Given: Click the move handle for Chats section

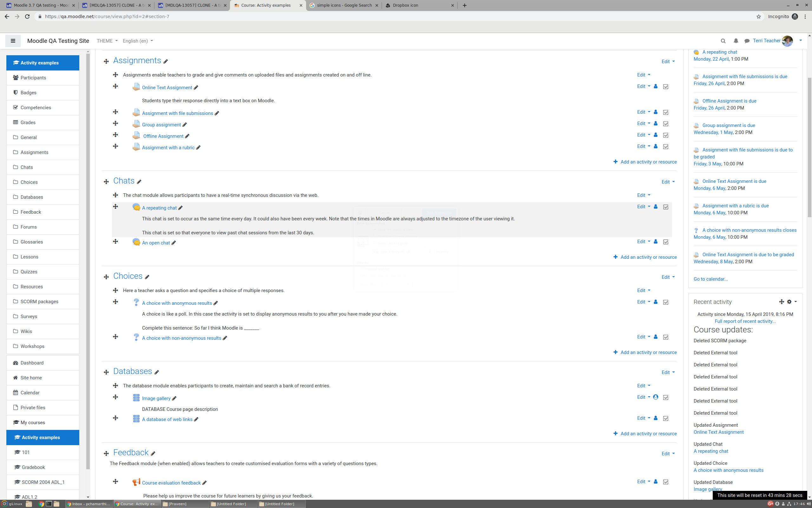Looking at the screenshot, I should tap(106, 182).
